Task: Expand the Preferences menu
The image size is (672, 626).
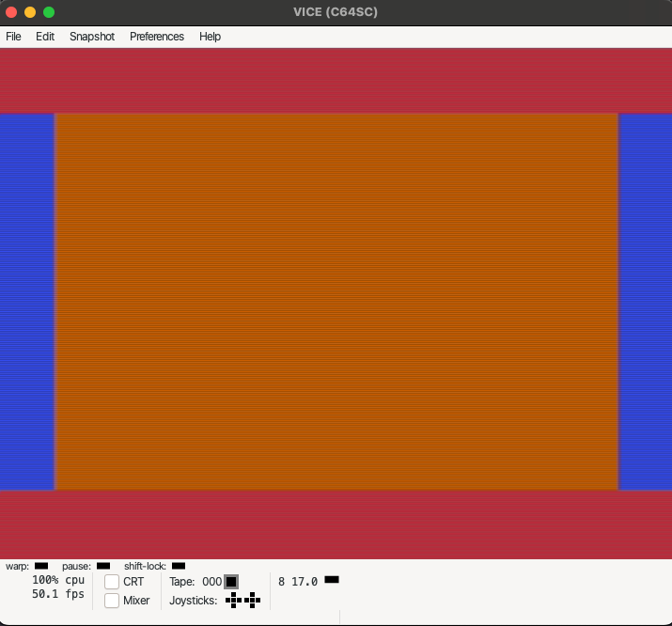Action: point(157,37)
